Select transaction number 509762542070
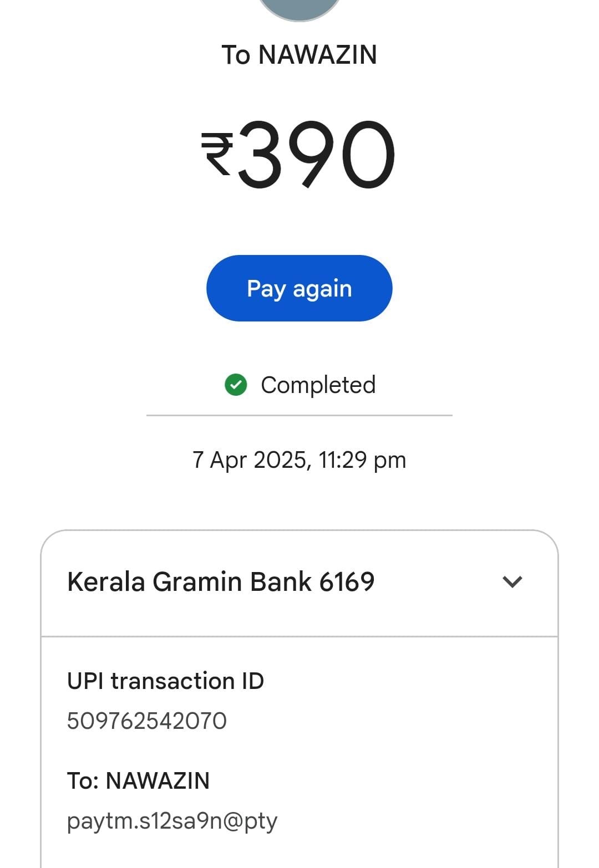Viewport: 599px width, 868px height. click(x=147, y=721)
